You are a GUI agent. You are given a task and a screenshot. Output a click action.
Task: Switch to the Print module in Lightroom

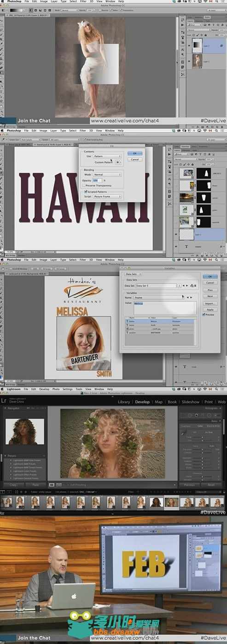point(209,402)
